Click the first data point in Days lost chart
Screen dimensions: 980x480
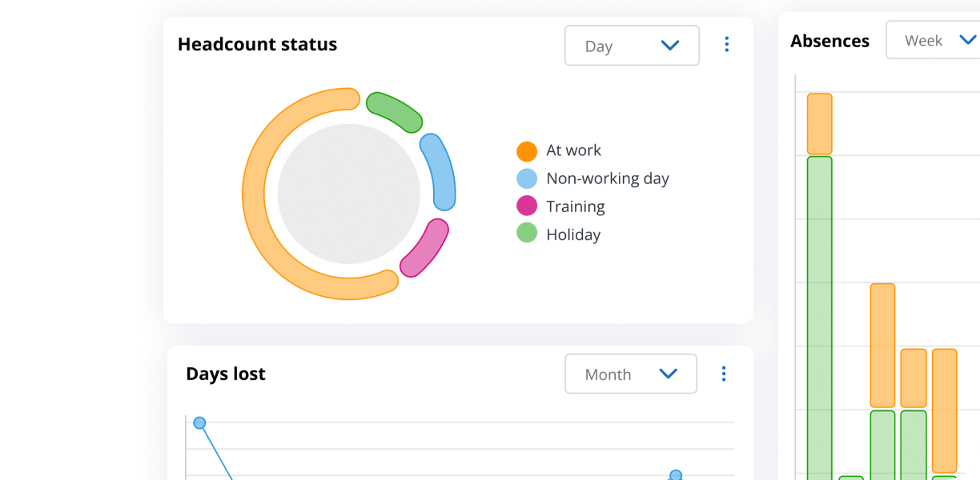199,422
